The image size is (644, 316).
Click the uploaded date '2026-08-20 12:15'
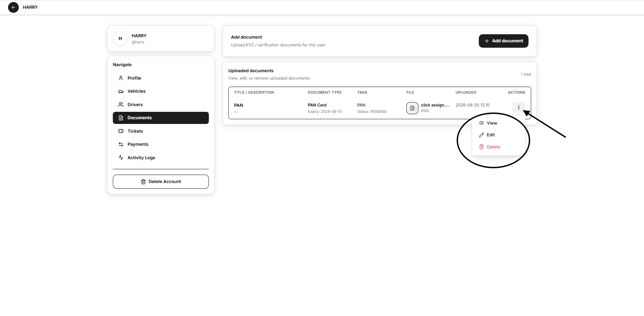(x=472, y=105)
